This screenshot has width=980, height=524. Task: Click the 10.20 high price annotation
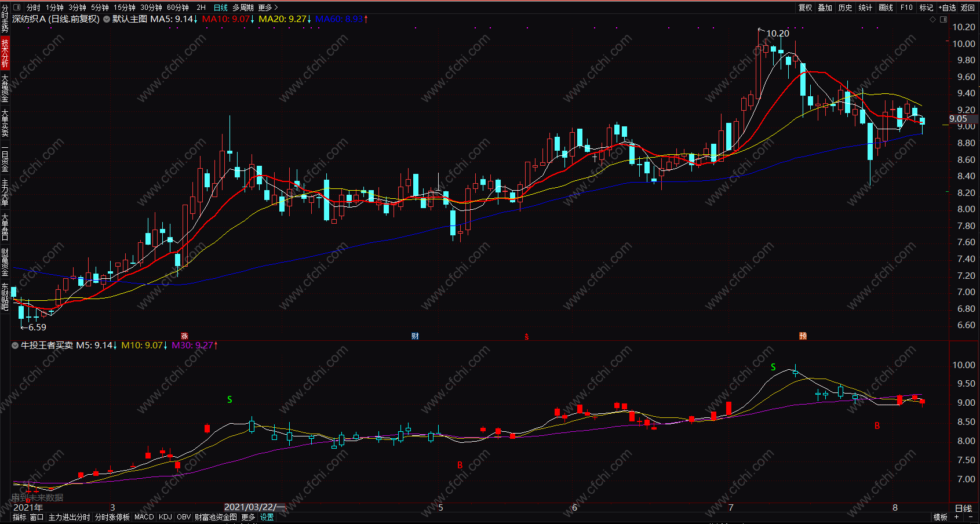pyautogui.click(x=778, y=34)
